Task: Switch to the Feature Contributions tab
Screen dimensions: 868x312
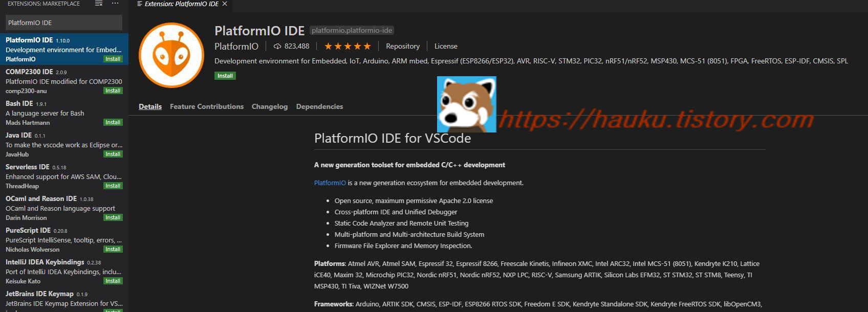Action: [207, 106]
